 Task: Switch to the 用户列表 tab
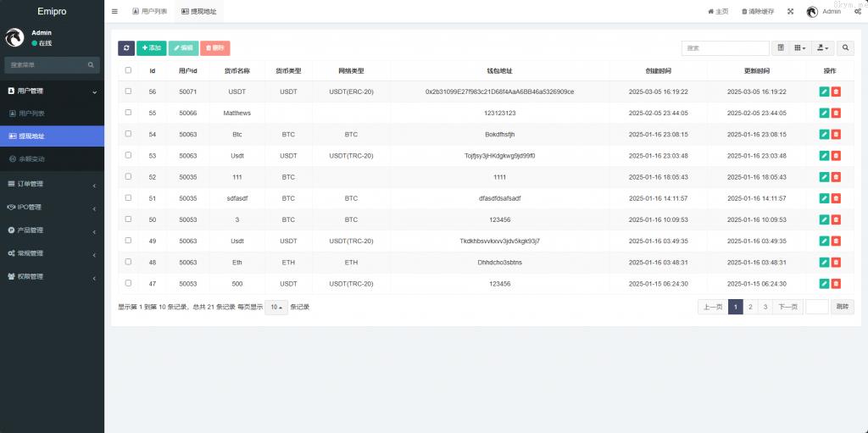point(150,12)
